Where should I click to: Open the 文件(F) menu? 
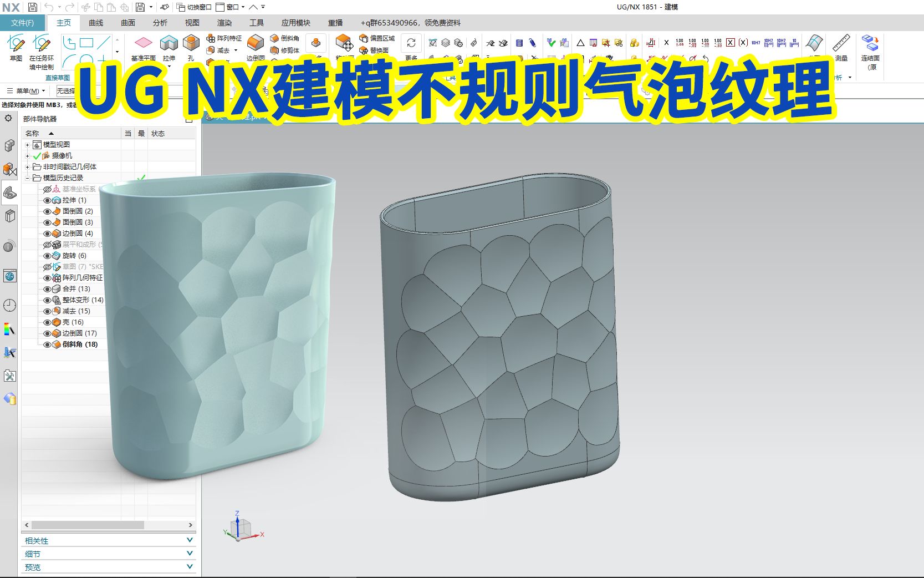click(x=22, y=23)
